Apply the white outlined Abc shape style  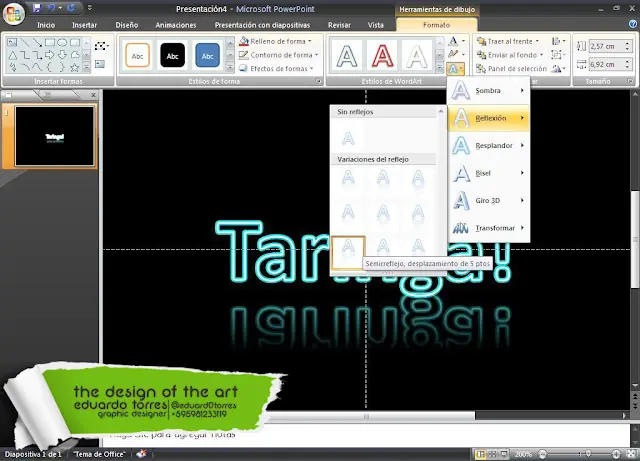click(x=138, y=56)
